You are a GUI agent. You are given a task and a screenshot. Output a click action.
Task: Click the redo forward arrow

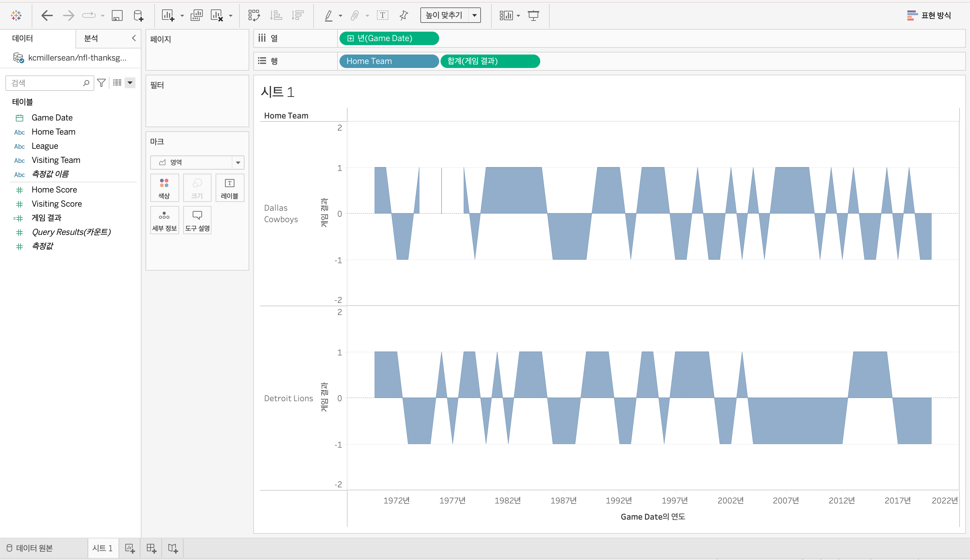click(x=68, y=15)
